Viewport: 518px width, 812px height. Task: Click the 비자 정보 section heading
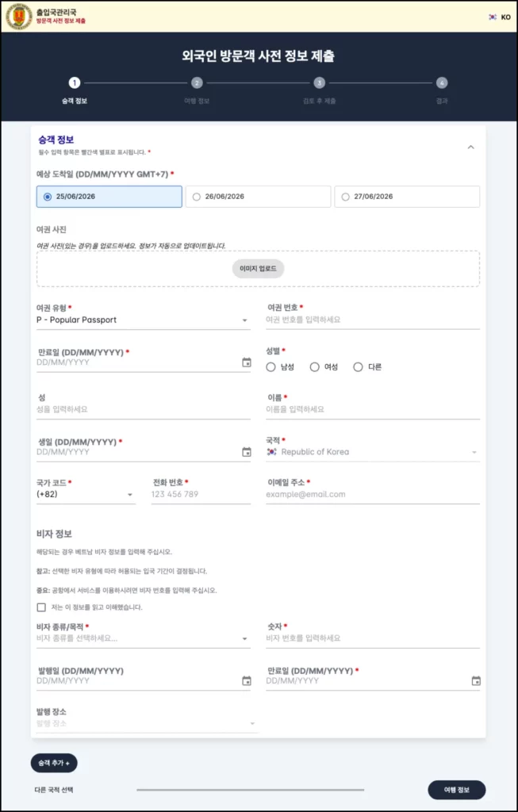pyautogui.click(x=55, y=534)
